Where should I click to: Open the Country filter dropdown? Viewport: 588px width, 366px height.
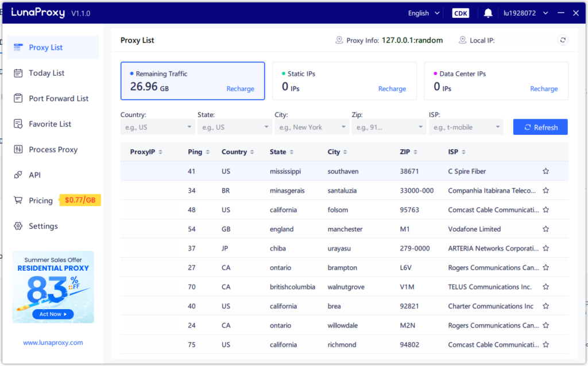[x=157, y=127]
